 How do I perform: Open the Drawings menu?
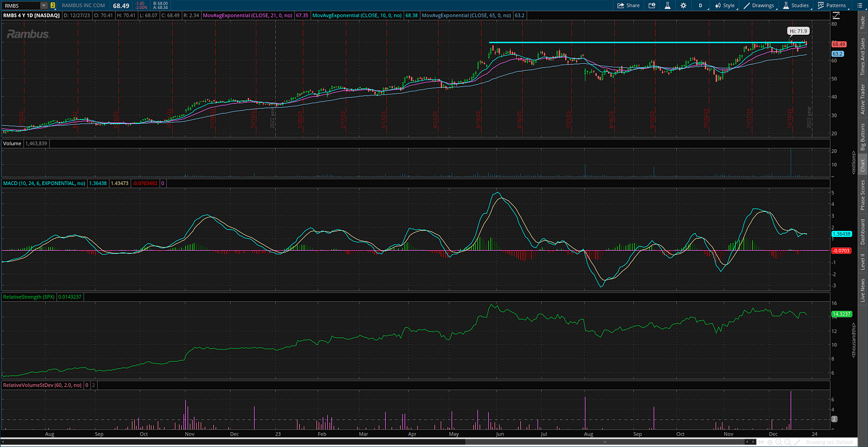click(x=759, y=5)
